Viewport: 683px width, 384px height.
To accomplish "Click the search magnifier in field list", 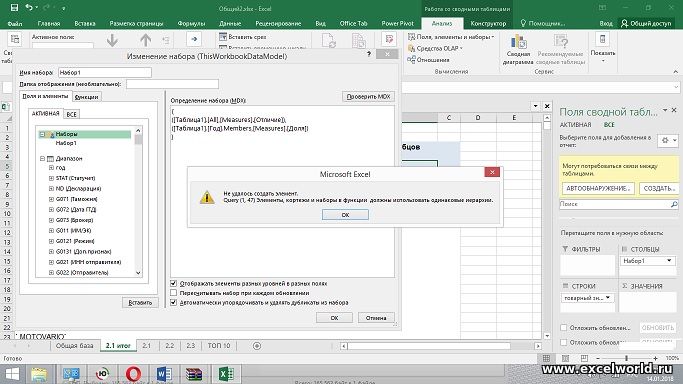I will click(x=673, y=204).
